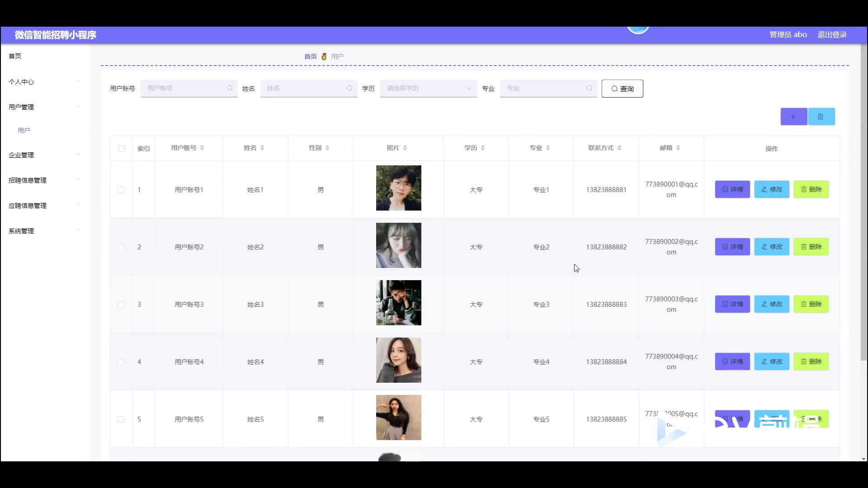Check the checkbox for row 1
Image resolution: width=868 pixels, height=488 pixels.
coord(121,190)
